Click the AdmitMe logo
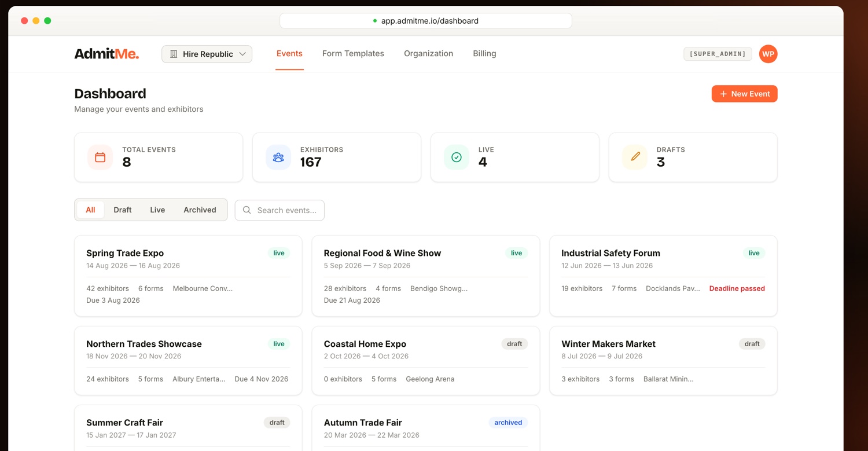The width and height of the screenshot is (868, 451). point(106,54)
